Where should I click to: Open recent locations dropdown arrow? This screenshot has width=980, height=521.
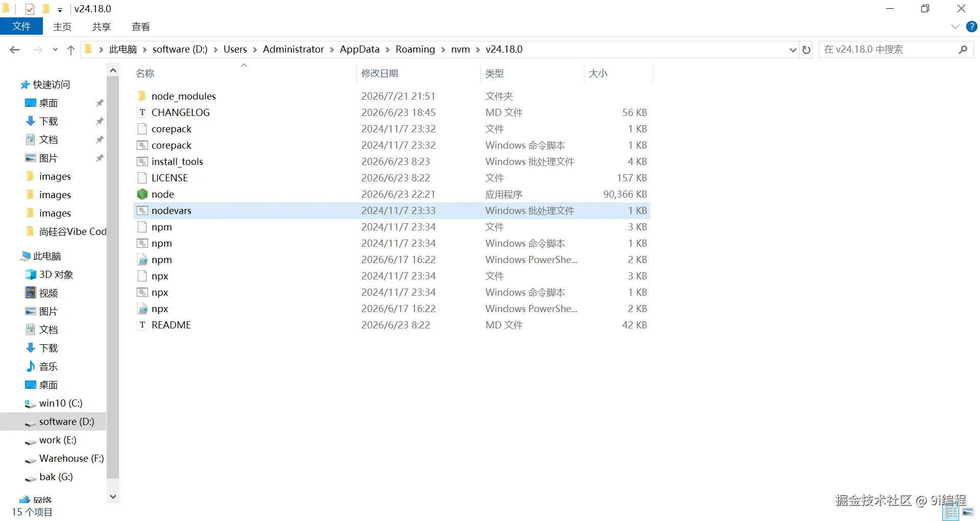55,50
